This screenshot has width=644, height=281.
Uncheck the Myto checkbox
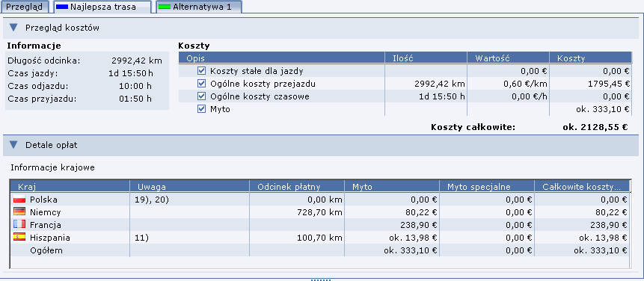(201, 109)
